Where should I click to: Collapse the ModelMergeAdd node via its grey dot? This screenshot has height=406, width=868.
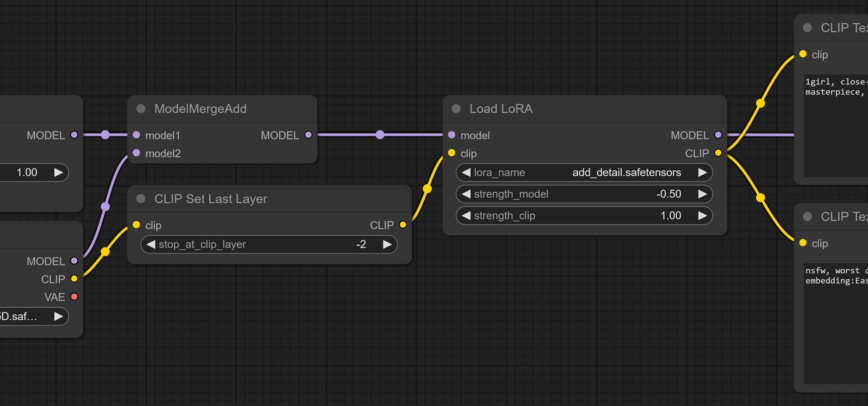[141, 109]
